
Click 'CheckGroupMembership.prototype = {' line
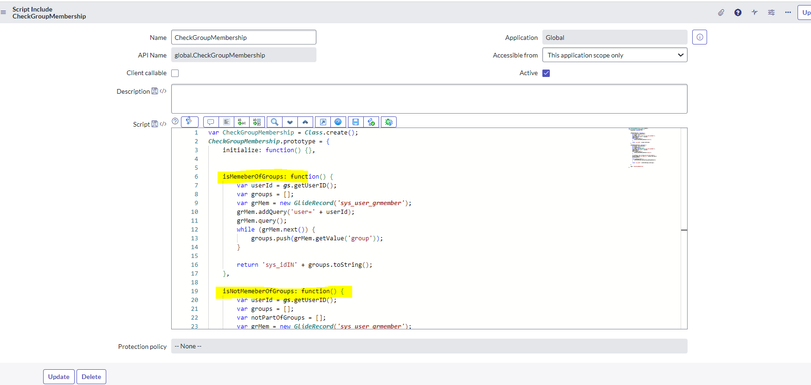(x=268, y=141)
